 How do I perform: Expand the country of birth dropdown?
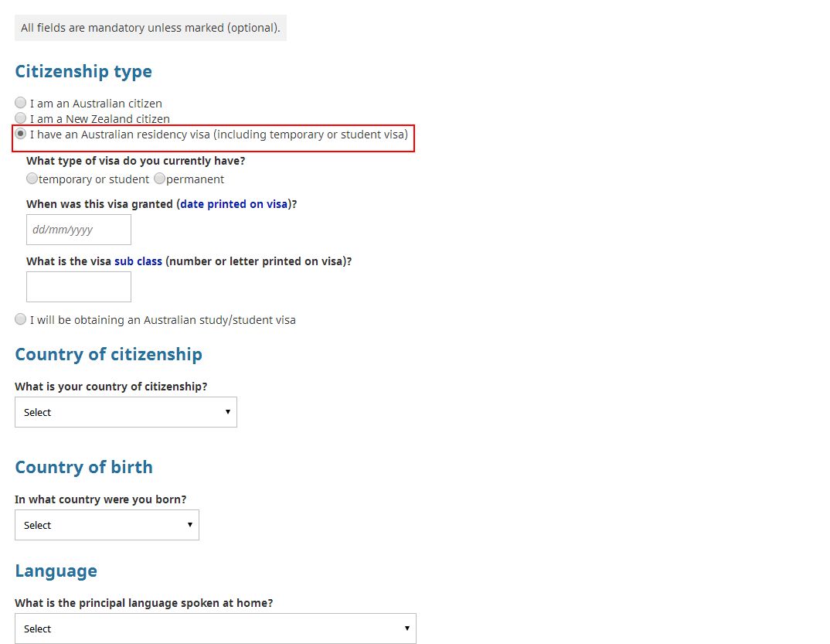tap(107, 525)
